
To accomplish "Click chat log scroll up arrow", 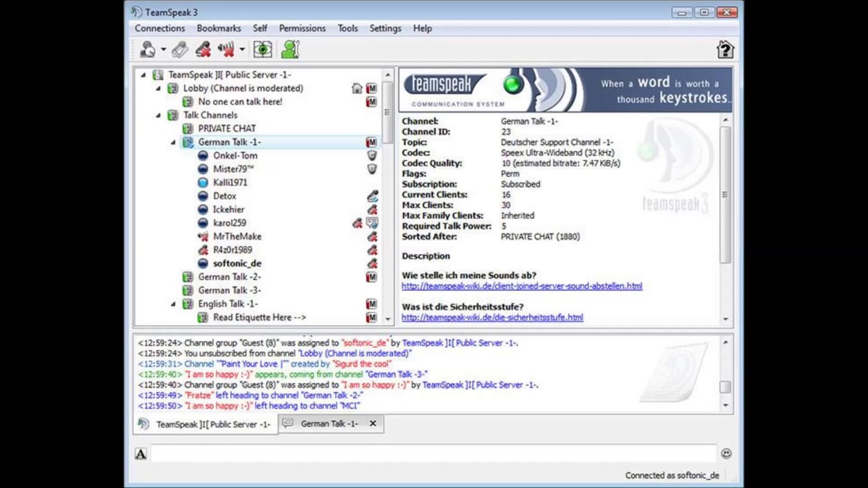I will tap(725, 343).
